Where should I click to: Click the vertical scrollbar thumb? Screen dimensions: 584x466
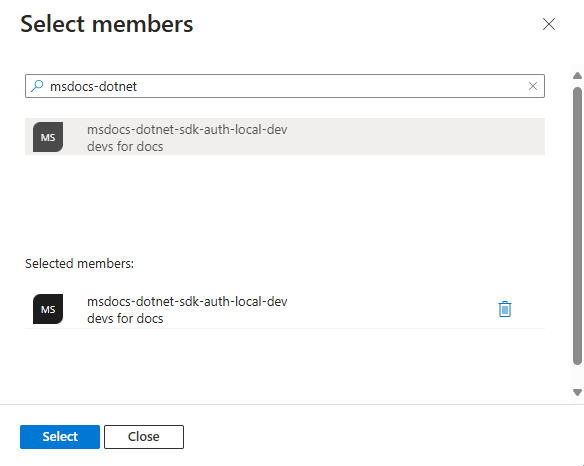577,226
